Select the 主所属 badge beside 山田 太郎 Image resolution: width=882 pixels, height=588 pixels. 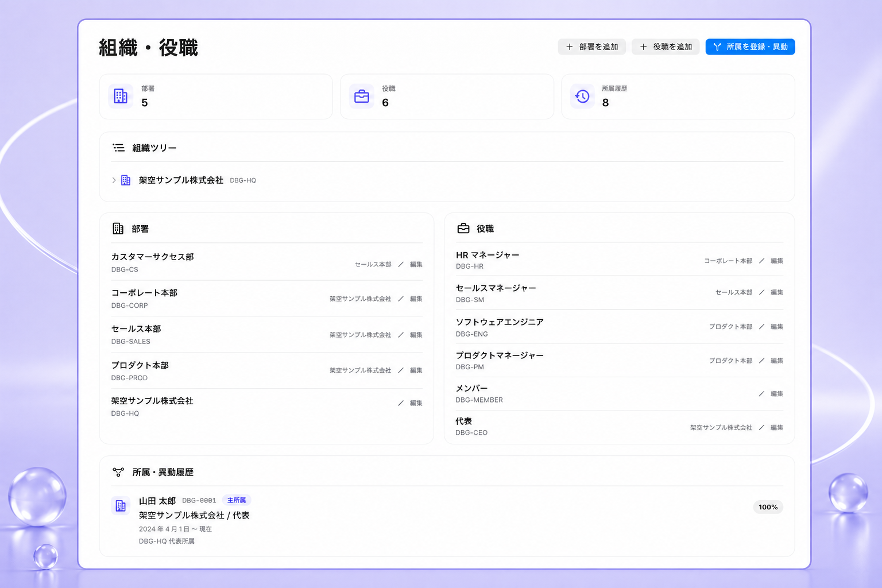pos(237,500)
